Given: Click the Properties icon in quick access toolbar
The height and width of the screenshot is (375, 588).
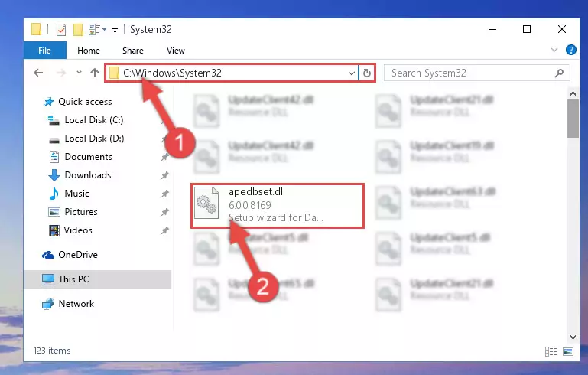Looking at the screenshot, I should [60, 29].
